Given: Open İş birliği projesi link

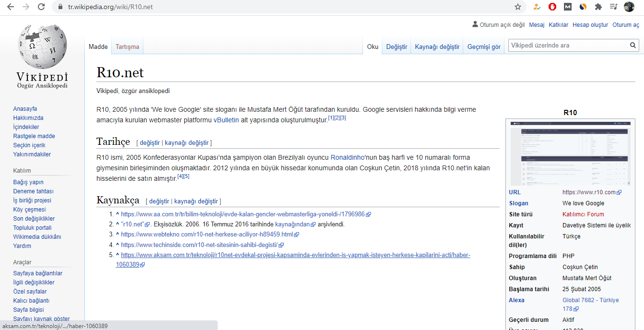Looking at the screenshot, I should [x=32, y=200].
